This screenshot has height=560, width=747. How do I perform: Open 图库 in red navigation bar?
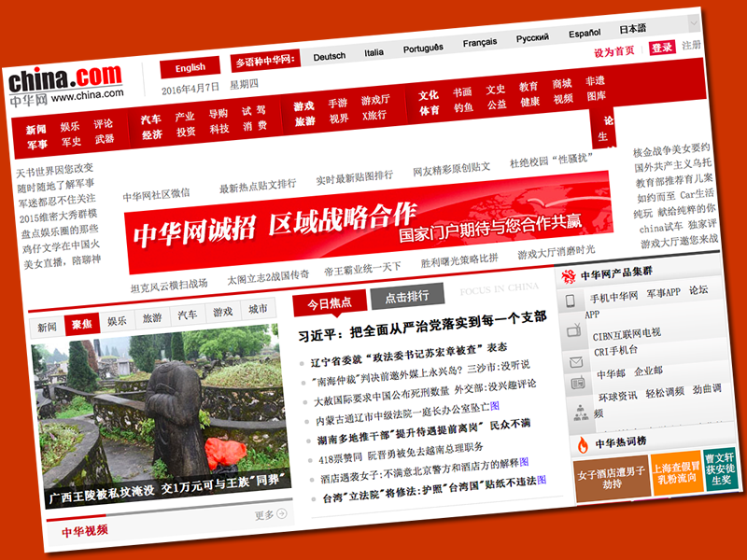click(x=596, y=96)
